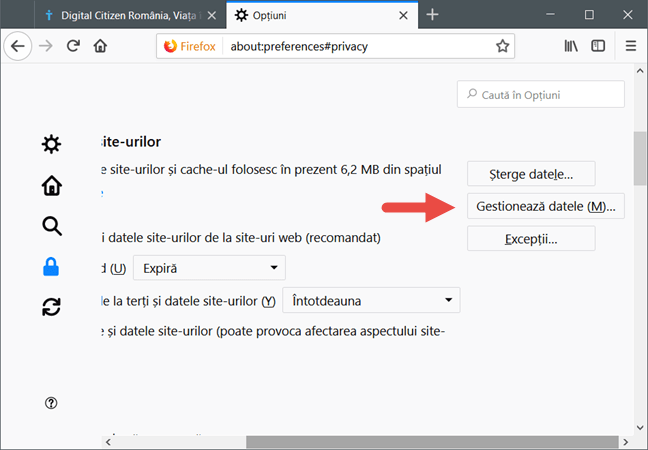Image resolution: width=648 pixels, height=450 pixels.
Task: Reload the current page
Action: [73, 46]
